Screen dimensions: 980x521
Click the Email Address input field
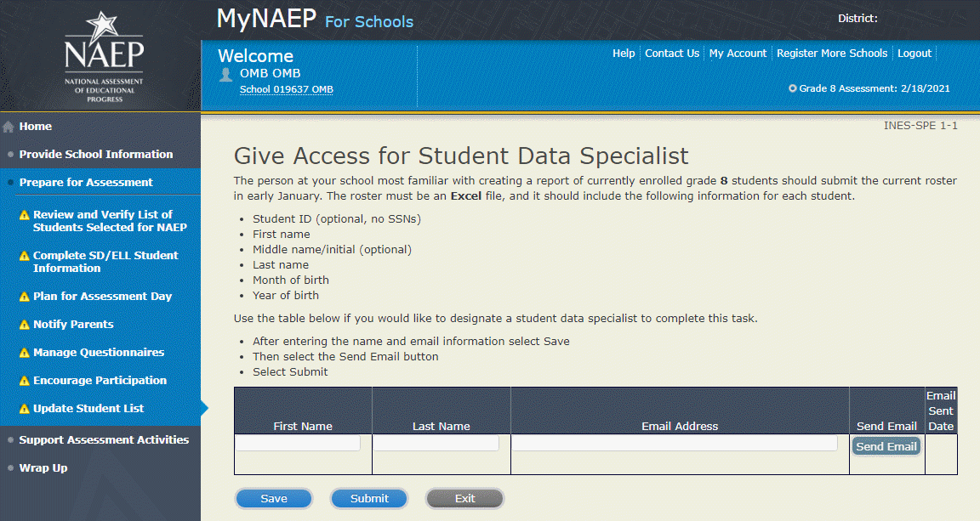674,444
